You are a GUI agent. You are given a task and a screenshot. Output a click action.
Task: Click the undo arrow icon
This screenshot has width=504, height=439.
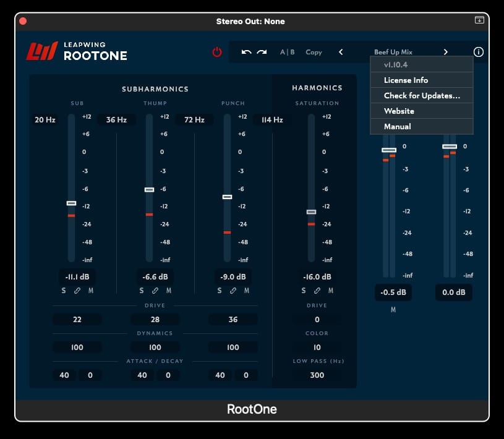click(246, 52)
